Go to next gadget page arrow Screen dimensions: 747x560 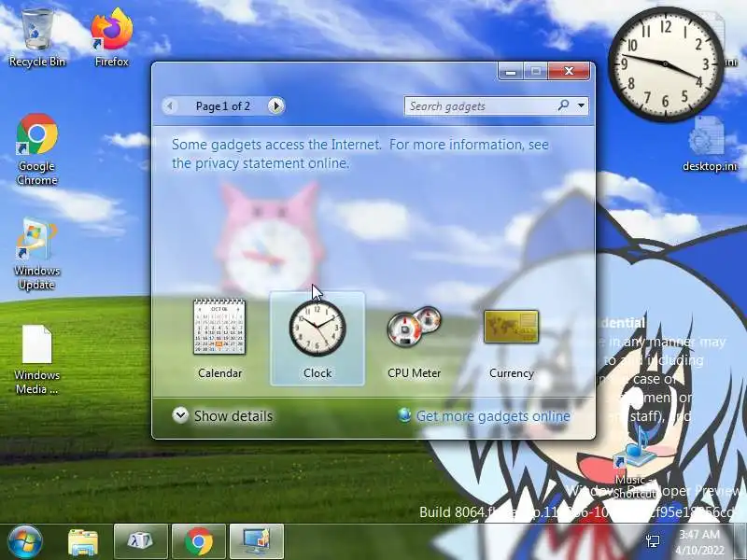[275, 105]
